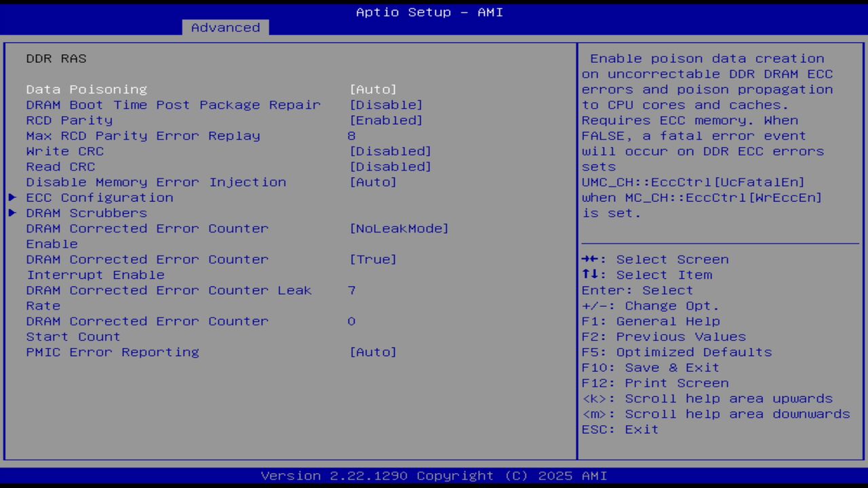
Task: Click the ESC: Exit hint
Action: 620,429
